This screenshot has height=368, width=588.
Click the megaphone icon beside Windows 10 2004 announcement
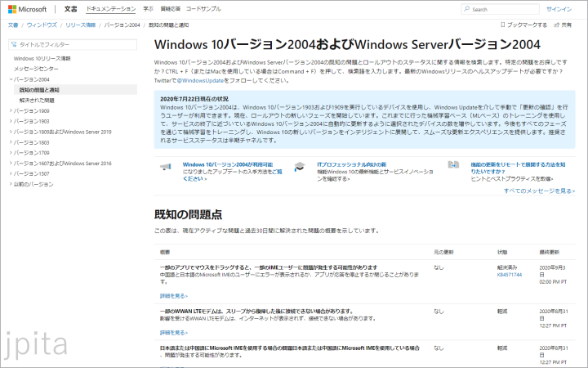(166, 167)
